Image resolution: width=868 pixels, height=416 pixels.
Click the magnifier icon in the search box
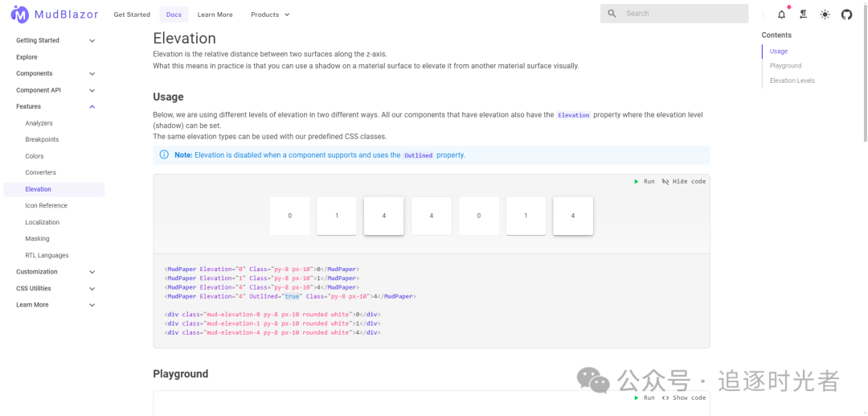click(x=612, y=14)
